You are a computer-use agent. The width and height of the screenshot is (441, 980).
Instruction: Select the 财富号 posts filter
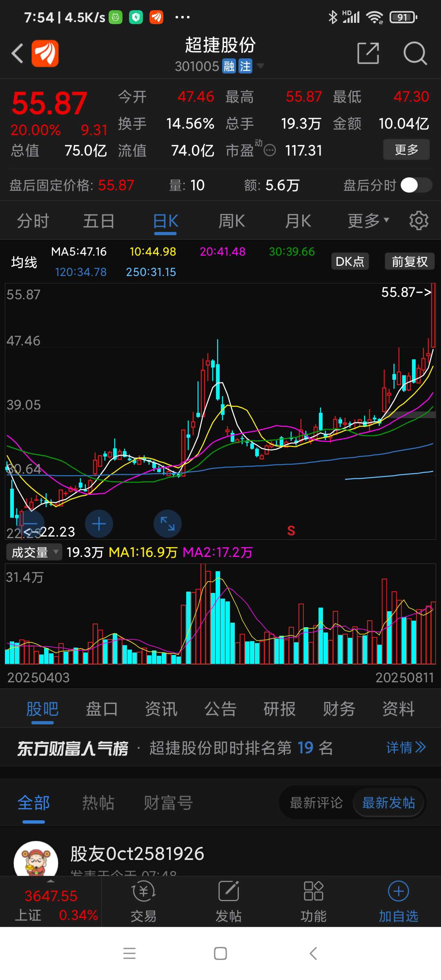168,803
